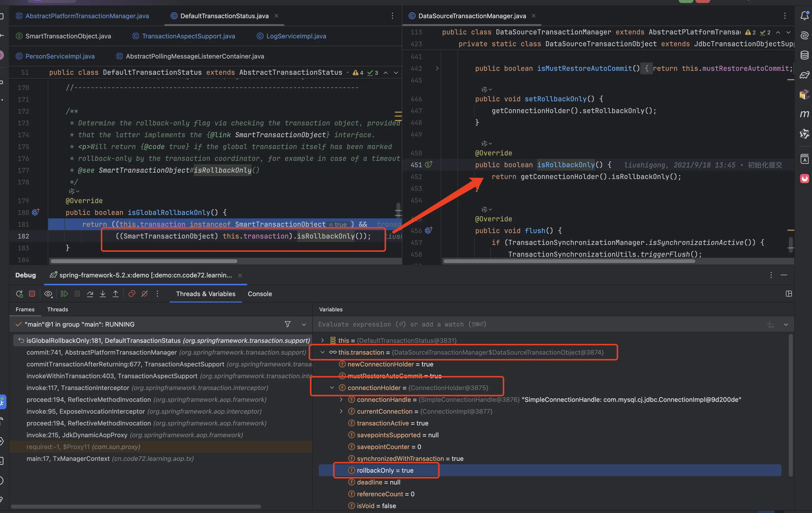Toggle breakpoint gutter marker at line 180
Image resolution: width=812 pixels, height=513 pixels.
[35, 212]
